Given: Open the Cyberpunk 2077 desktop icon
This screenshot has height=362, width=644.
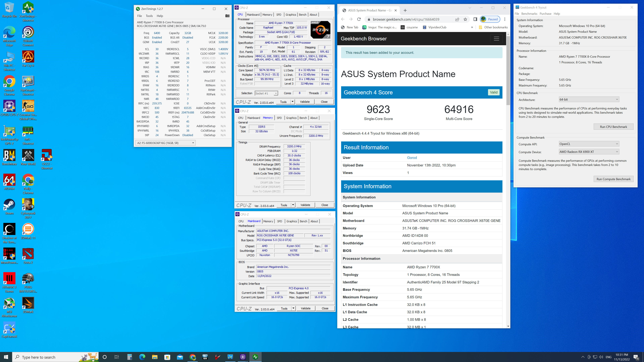Looking at the screenshot, I should click(28, 209).
